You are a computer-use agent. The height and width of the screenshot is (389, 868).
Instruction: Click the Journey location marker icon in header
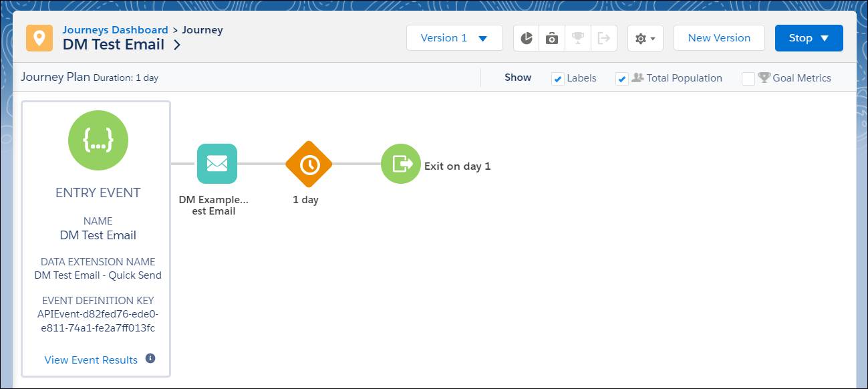pyautogui.click(x=39, y=37)
